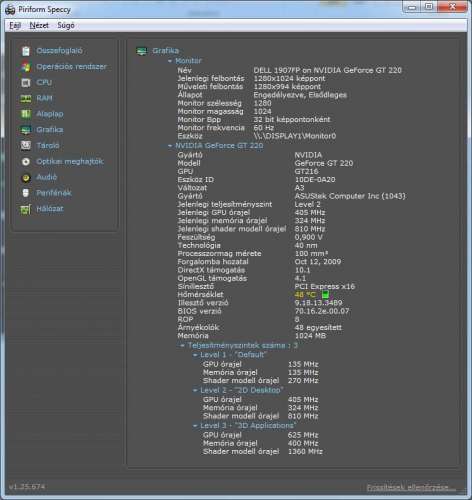
Task: Collapse the NVIDIA GeForce GT 220 node
Action: [170, 146]
